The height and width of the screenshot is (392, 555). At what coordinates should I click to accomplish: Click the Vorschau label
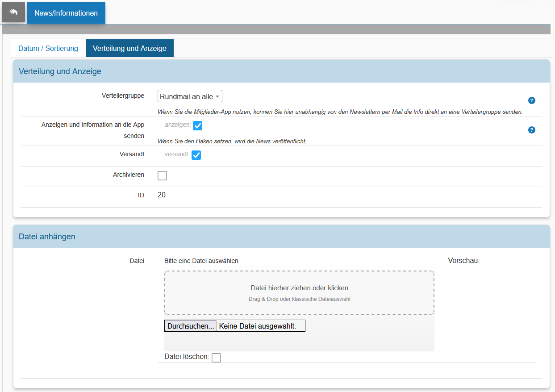click(x=463, y=260)
